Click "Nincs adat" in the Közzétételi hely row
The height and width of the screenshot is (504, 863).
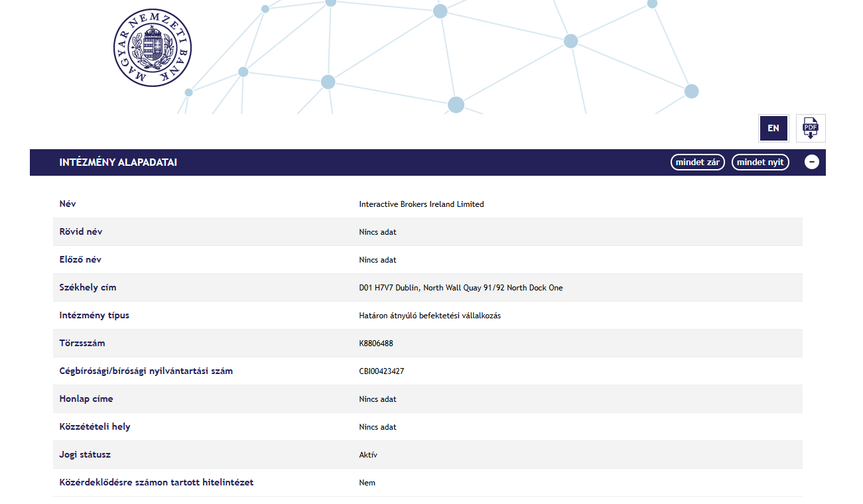[x=377, y=427]
